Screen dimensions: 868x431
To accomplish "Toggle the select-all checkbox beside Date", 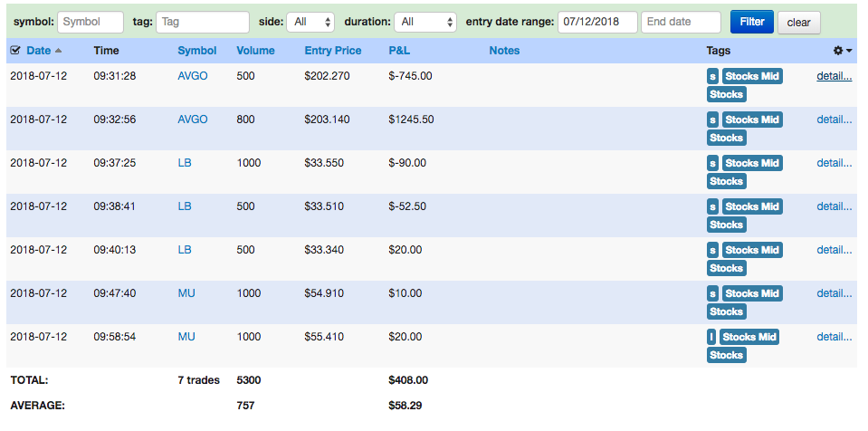I will pos(15,51).
